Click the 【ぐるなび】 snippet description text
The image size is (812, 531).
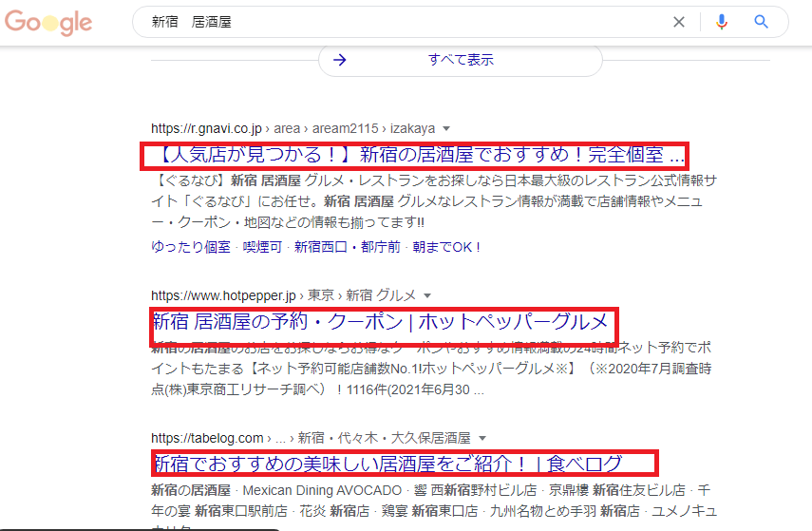tap(434, 201)
